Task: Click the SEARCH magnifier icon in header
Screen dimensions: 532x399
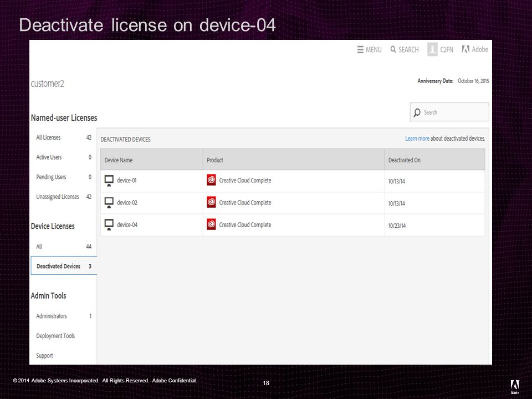Action: [393, 49]
